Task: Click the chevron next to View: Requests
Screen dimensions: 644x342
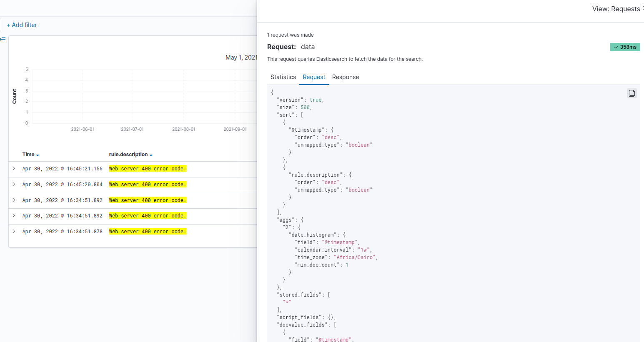Action: [642, 8]
